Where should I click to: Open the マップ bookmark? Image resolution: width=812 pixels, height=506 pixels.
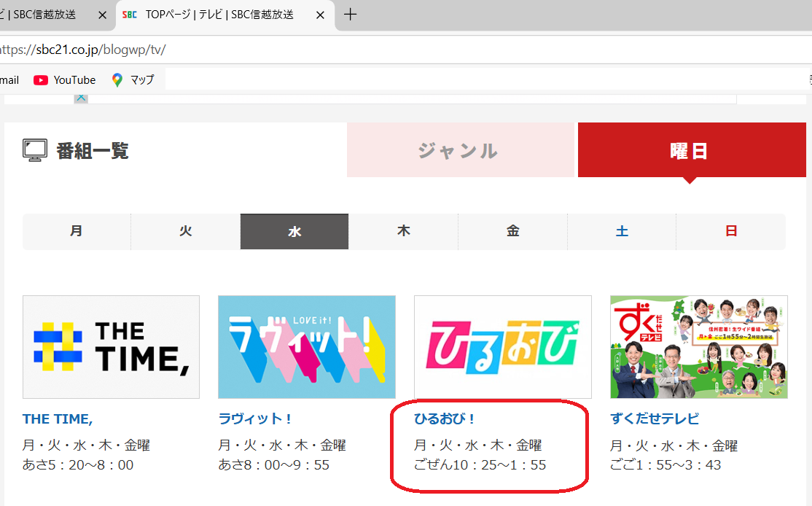click(133, 79)
